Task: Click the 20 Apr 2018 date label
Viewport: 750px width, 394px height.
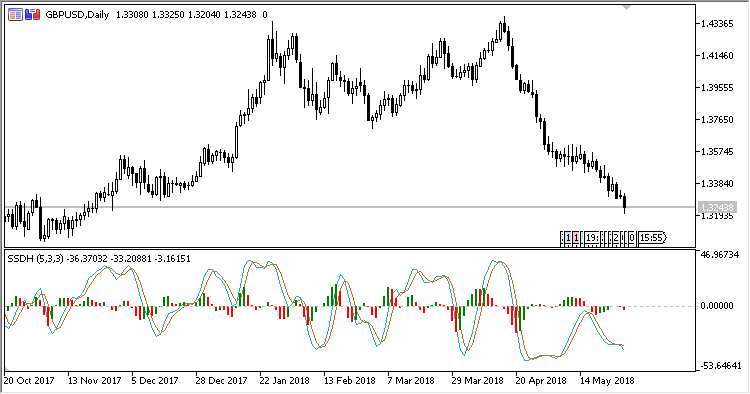Action: point(541,381)
